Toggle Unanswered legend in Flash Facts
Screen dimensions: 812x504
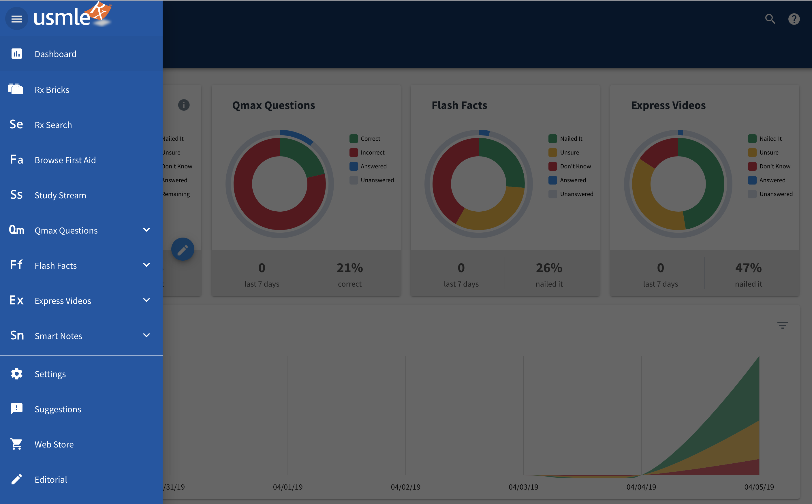coord(571,194)
